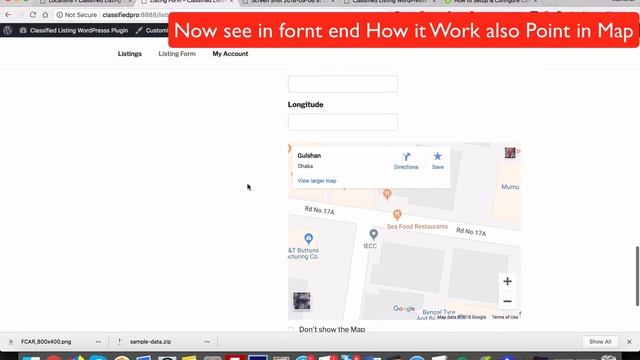Viewport: 640px width, 360px height.
Task: Click the page vertical scrollbar thumb
Action: tap(637, 276)
